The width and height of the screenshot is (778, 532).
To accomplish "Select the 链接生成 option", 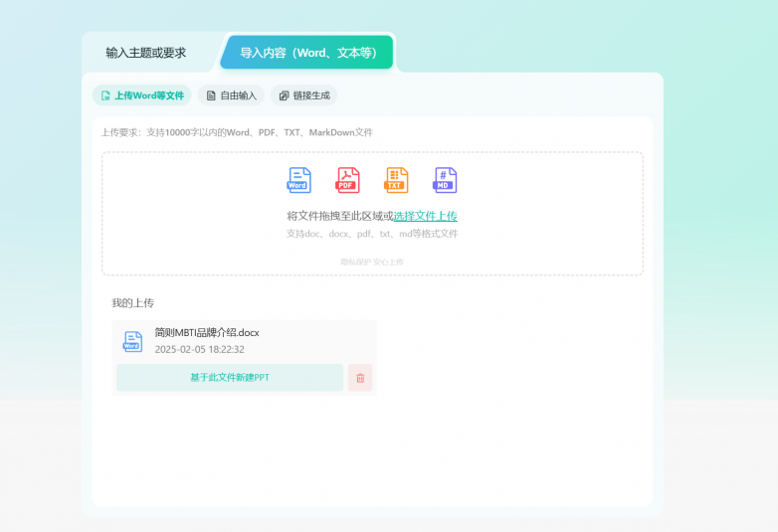I will pos(303,95).
